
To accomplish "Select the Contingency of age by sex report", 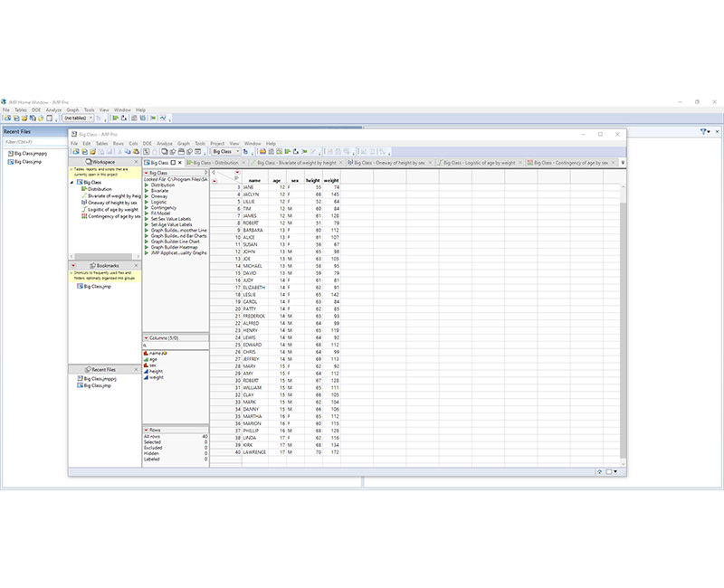I will click(109, 215).
